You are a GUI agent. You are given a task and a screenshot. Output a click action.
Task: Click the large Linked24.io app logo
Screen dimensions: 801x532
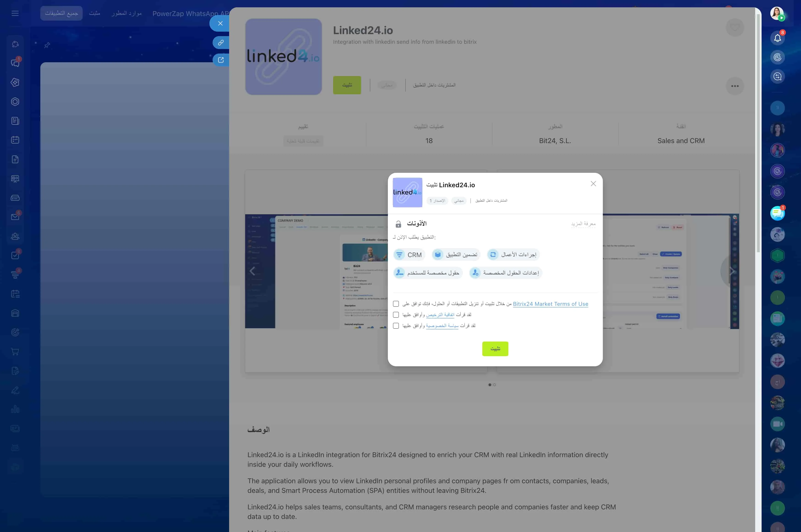(x=283, y=57)
